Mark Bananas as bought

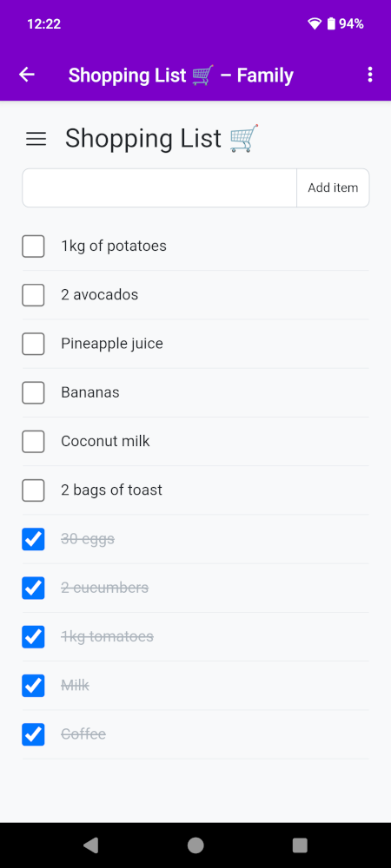click(x=33, y=392)
